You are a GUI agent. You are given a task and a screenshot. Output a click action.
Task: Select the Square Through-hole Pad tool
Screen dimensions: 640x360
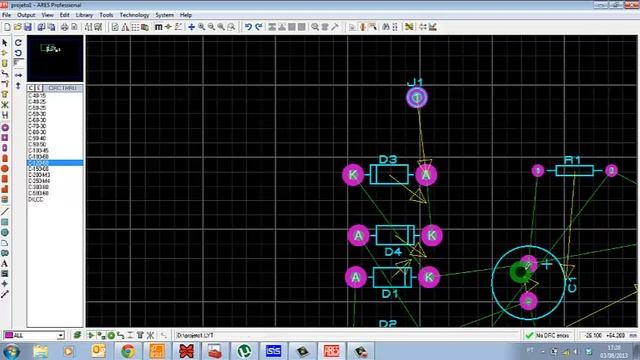point(5,138)
